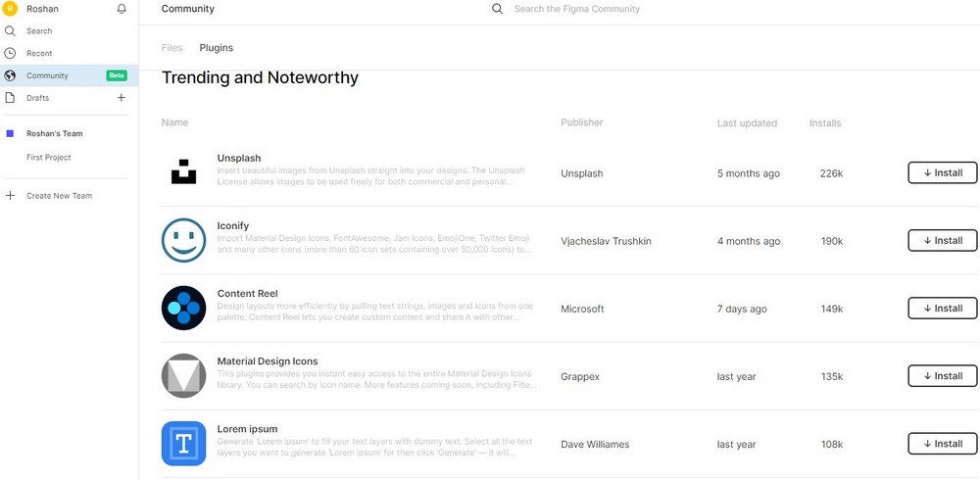Install the Unsplash plugin
Viewport: 980px width, 480px height.
[942, 172]
